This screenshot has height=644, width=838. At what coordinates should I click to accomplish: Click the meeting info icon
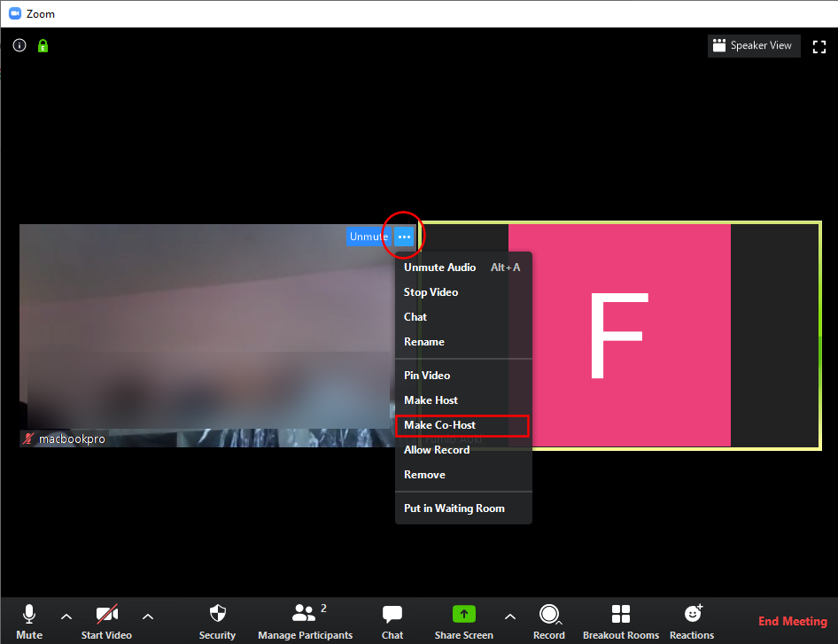point(19,45)
